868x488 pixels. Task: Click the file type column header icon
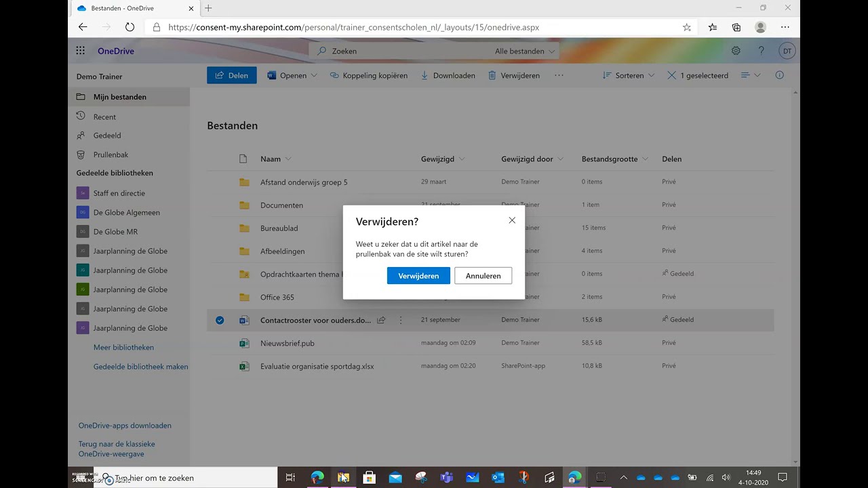coord(243,159)
